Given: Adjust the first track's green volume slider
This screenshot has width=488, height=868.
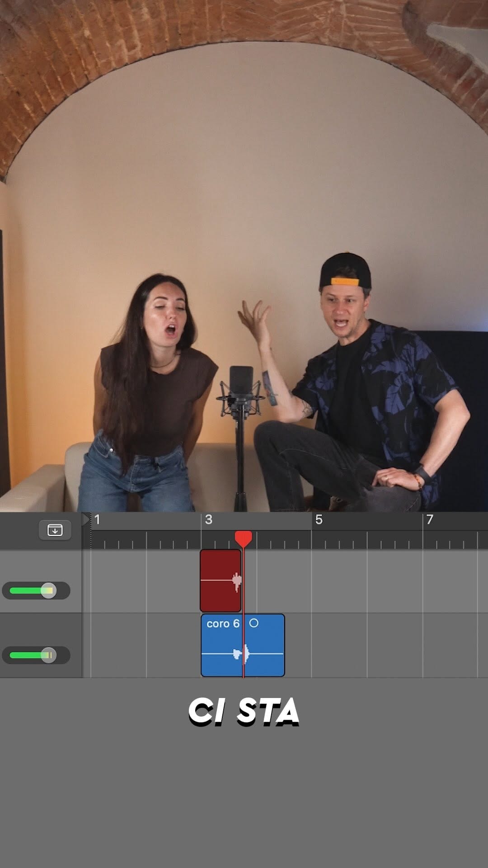Looking at the screenshot, I should 36,590.
